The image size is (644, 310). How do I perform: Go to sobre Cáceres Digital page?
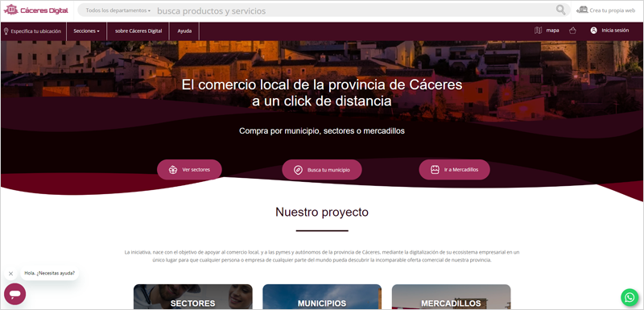click(x=138, y=31)
